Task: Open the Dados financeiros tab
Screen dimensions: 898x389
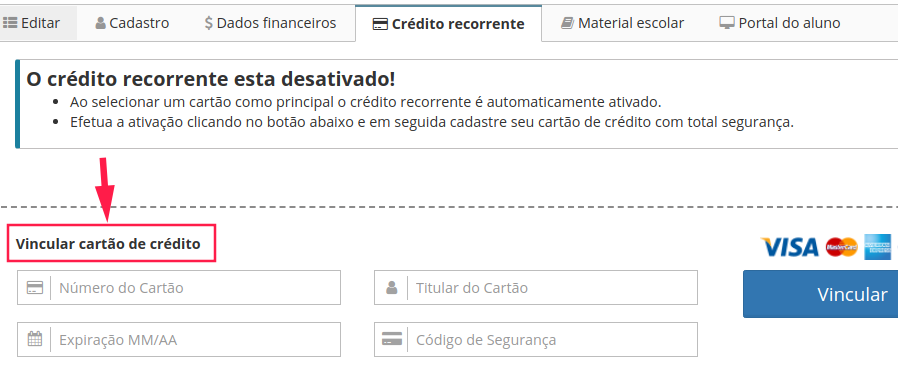Action: tap(270, 23)
